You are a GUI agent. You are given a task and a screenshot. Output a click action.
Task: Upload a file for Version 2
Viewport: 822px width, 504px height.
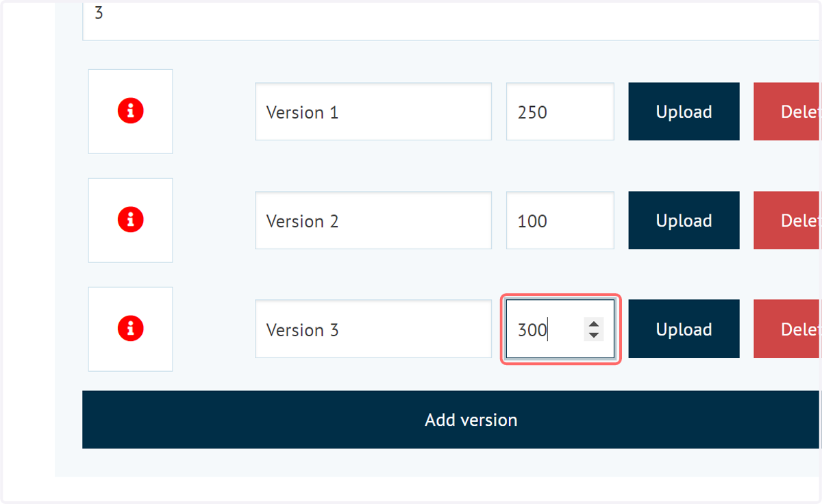point(684,220)
